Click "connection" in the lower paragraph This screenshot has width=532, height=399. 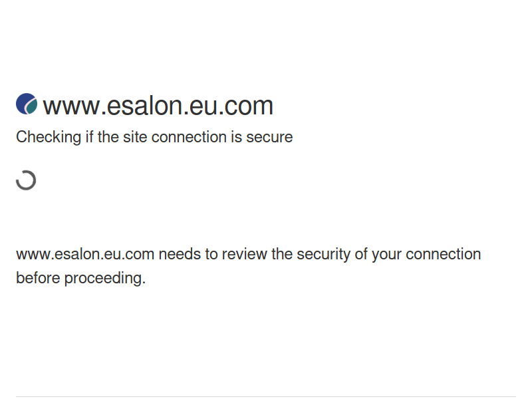click(444, 255)
